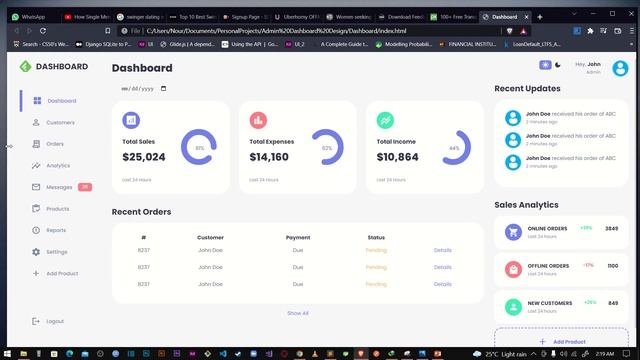Switch to dark theme moon toggle
The height and width of the screenshot is (360, 640).
pos(558,65)
